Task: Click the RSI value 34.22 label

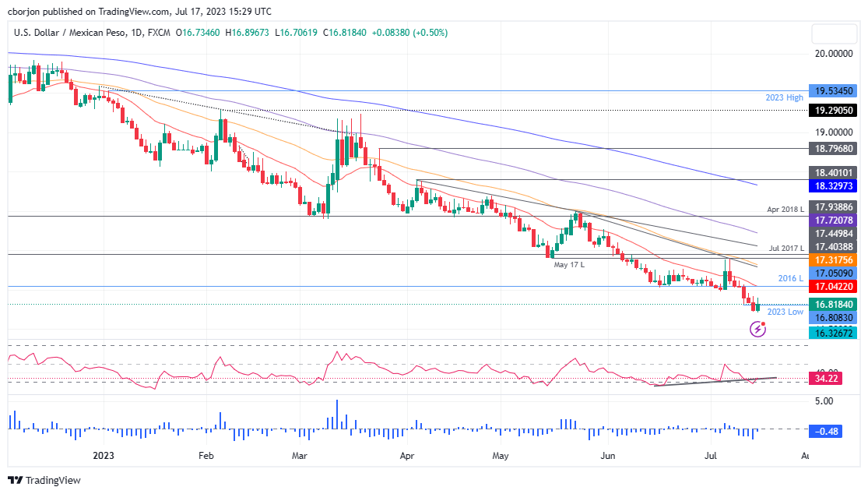Action: point(824,379)
